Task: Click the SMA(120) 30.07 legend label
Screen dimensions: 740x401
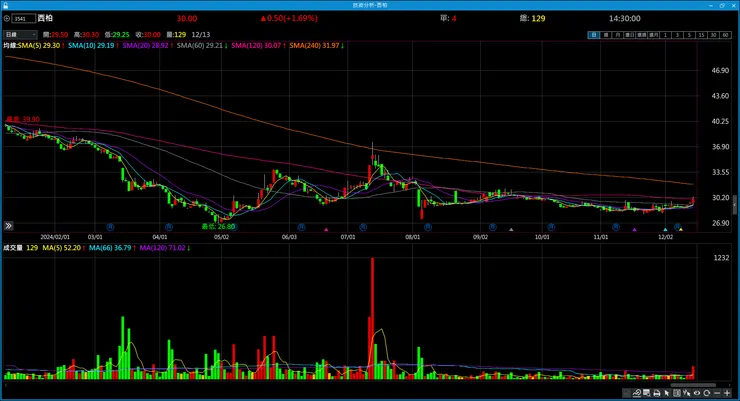Action: (x=256, y=45)
